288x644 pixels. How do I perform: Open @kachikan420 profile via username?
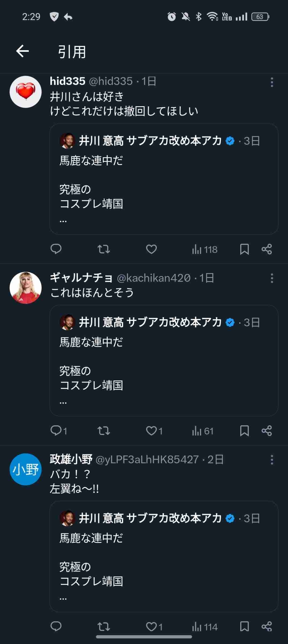(154, 278)
